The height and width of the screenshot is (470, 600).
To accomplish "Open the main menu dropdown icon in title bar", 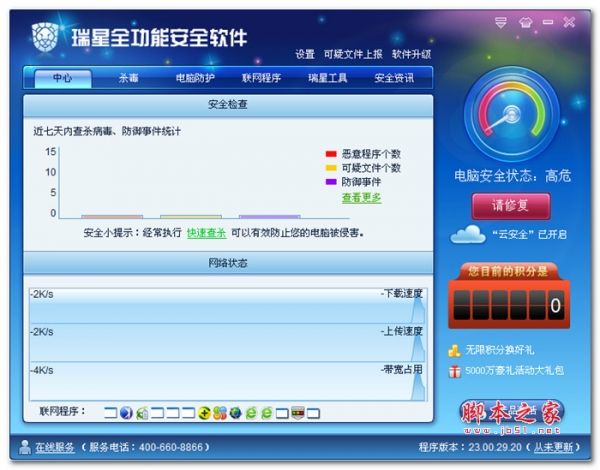I will point(501,23).
